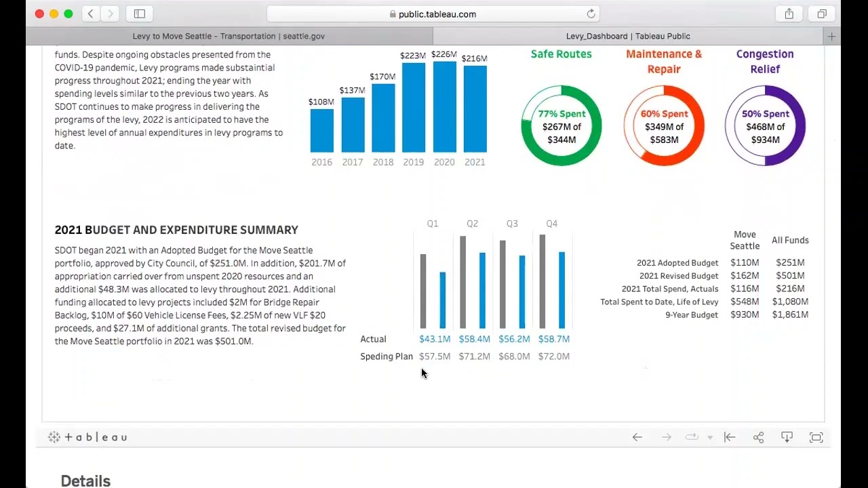This screenshot has width=868, height=488.
Task: Click the Safe Routes 77% Spent donut
Action: [561, 125]
